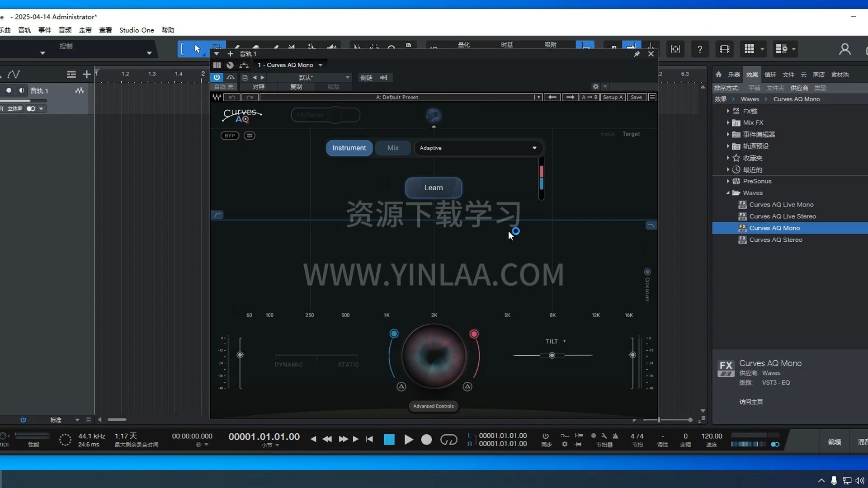Toggle BYP bypass in Curves AQ
Image resolution: width=868 pixels, height=488 pixels.
pyautogui.click(x=229, y=135)
